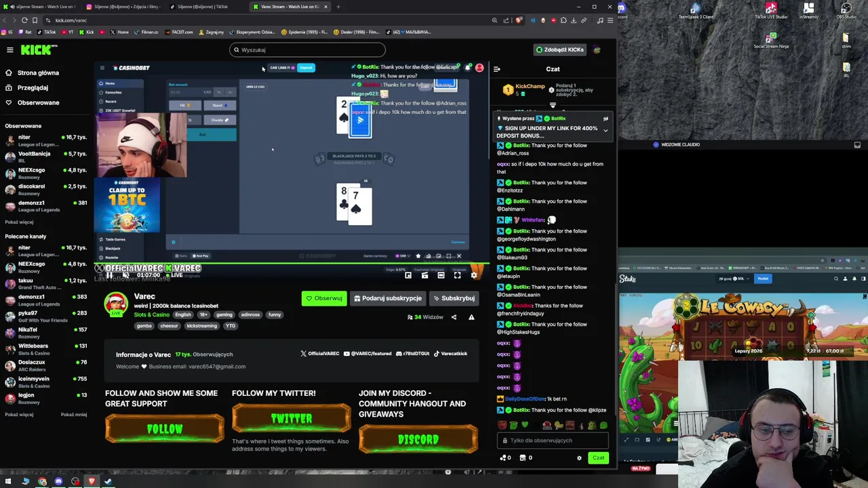Open Wittlebears channel in sidebar
This screenshot has height=488, width=868.
point(46,349)
